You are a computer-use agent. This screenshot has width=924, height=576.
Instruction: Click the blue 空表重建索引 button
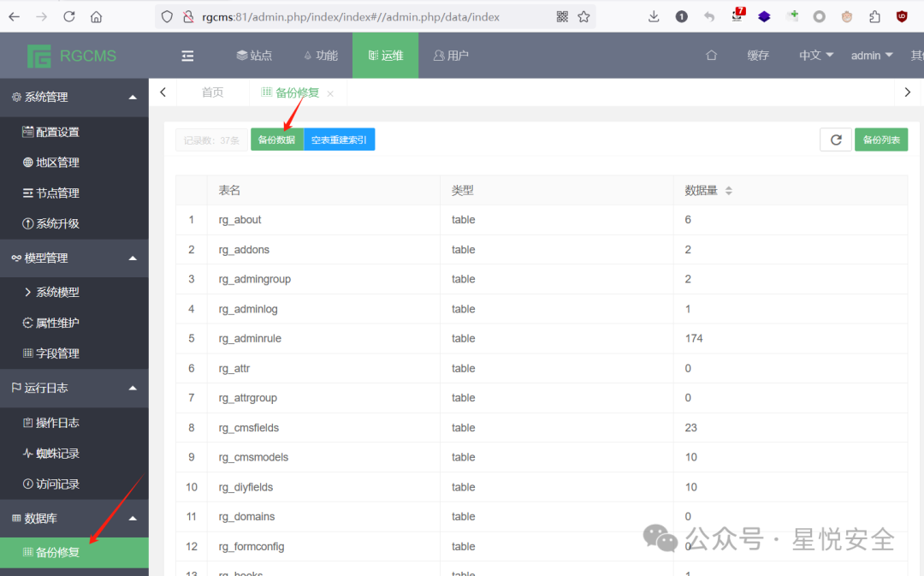tap(339, 140)
